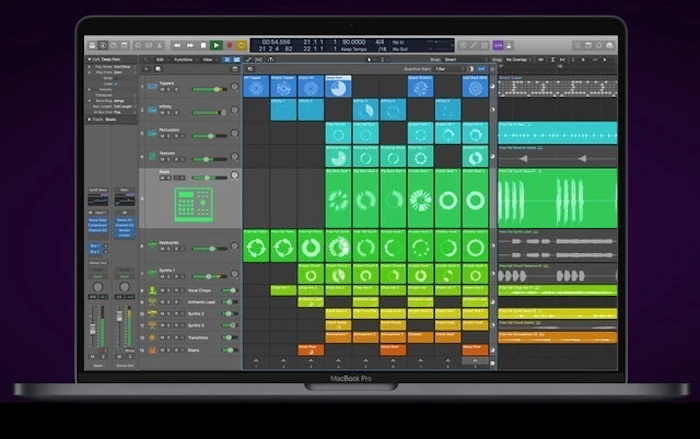This screenshot has width=700, height=439.
Task: Toggle the Inspector button in the control bar
Action: (x=103, y=46)
